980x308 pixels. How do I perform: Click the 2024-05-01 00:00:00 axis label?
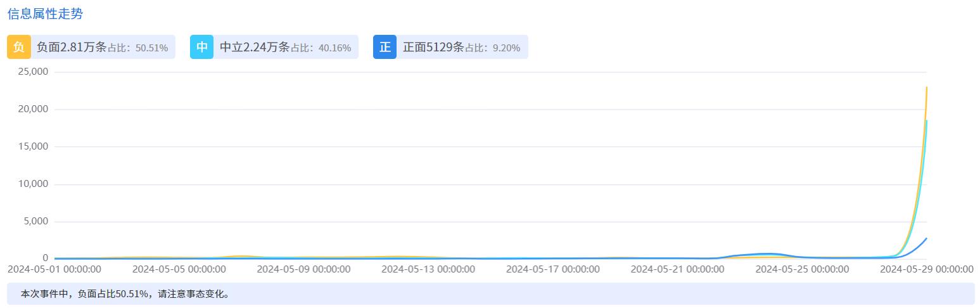coord(54,269)
